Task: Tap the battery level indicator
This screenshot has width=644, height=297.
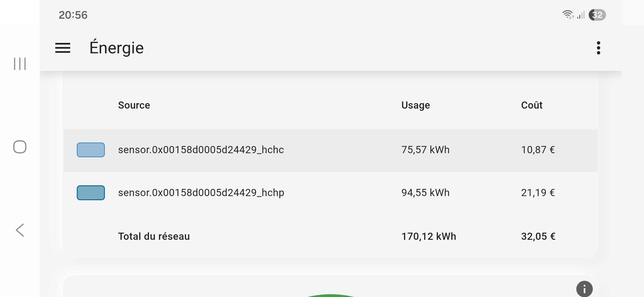Action: [x=597, y=15]
